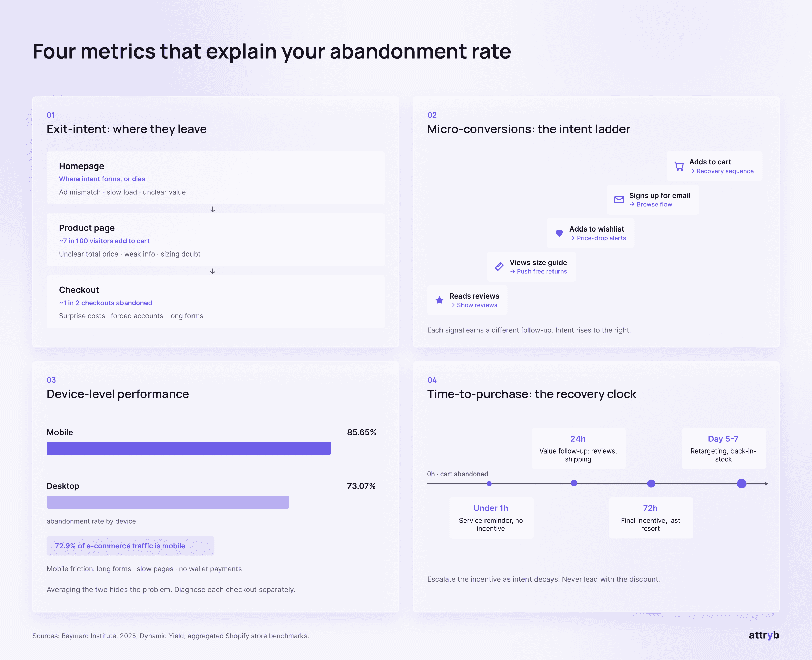Click 'Final incentive, last resort' text
812x660 pixels.
click(x=650, y=525)
